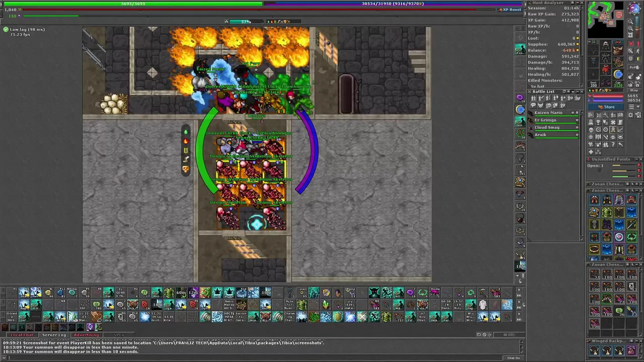Click the minimap view

[605, 19]
